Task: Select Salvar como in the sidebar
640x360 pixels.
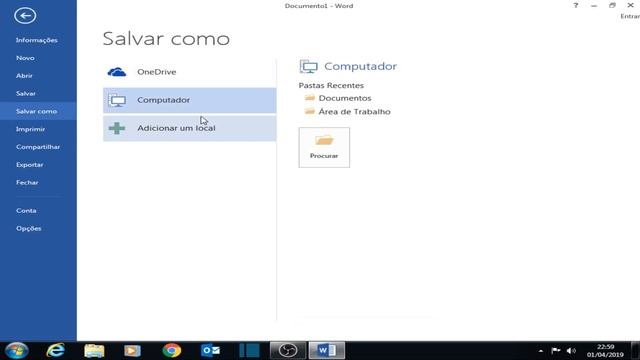Action: tap(37, 111)
